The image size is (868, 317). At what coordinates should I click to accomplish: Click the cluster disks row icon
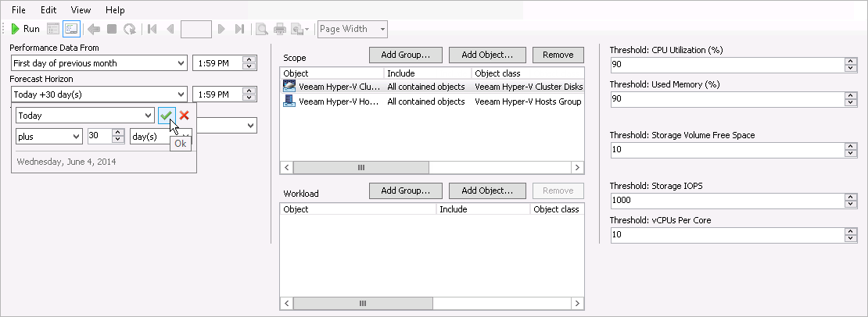pyautogui.click(x=289, y=86)
